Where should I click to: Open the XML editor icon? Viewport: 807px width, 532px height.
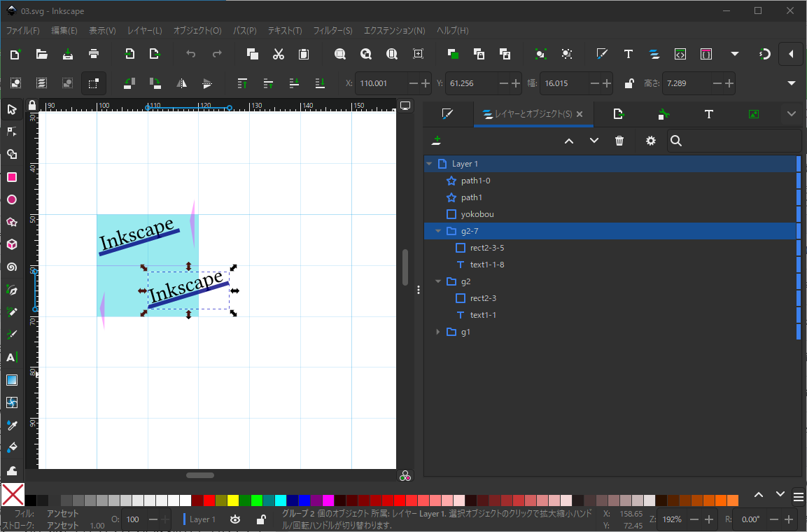pyautogui.click(x=680, y=54)
